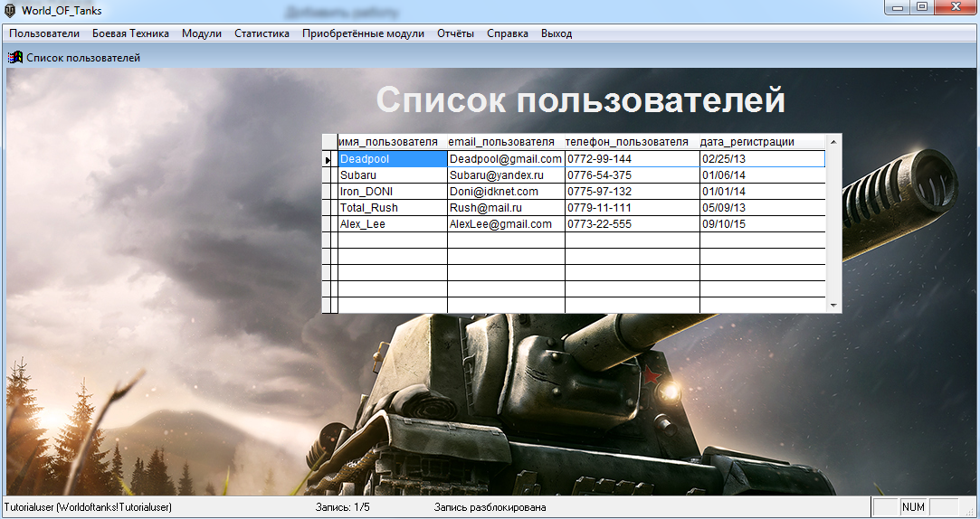Click the Выход menu item
The height and width of the screenshot is (519, 980).
coord(557,33)
